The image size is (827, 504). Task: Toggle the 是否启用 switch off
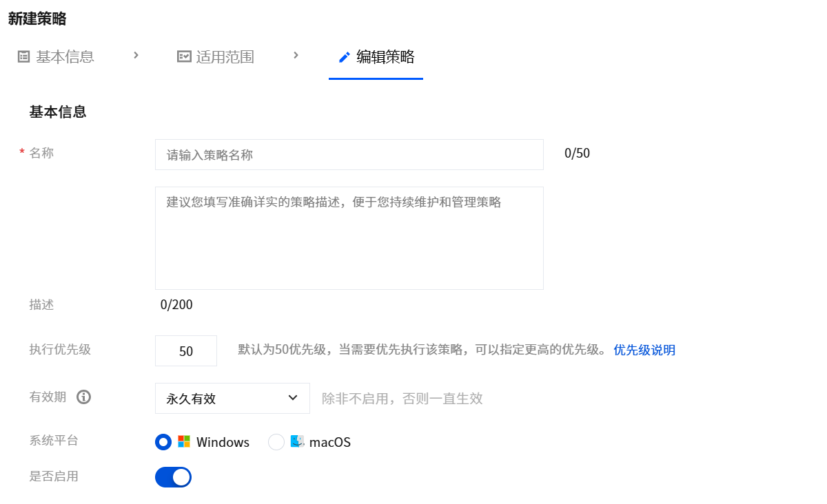[x=173, y=477]
